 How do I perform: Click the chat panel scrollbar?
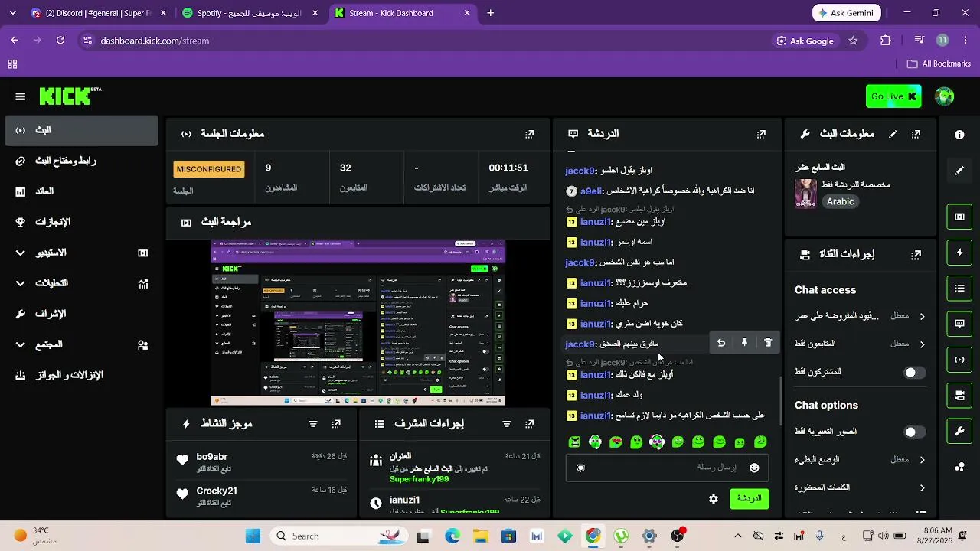click(x=780, y=399)
